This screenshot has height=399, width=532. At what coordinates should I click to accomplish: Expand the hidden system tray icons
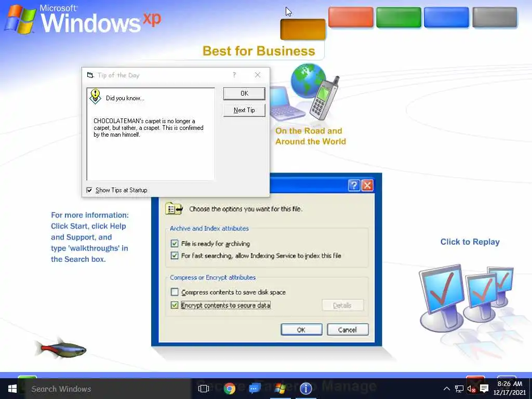click(447, 389)
